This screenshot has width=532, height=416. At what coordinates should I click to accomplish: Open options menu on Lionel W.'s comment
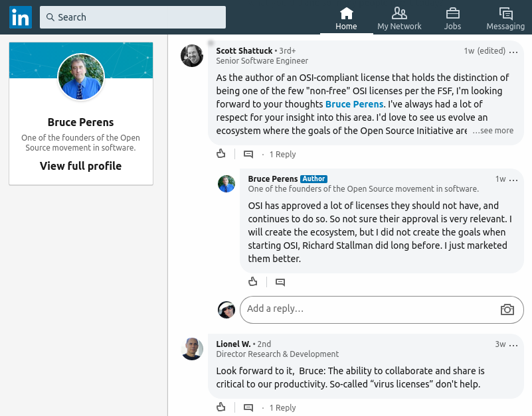(513, 346)
